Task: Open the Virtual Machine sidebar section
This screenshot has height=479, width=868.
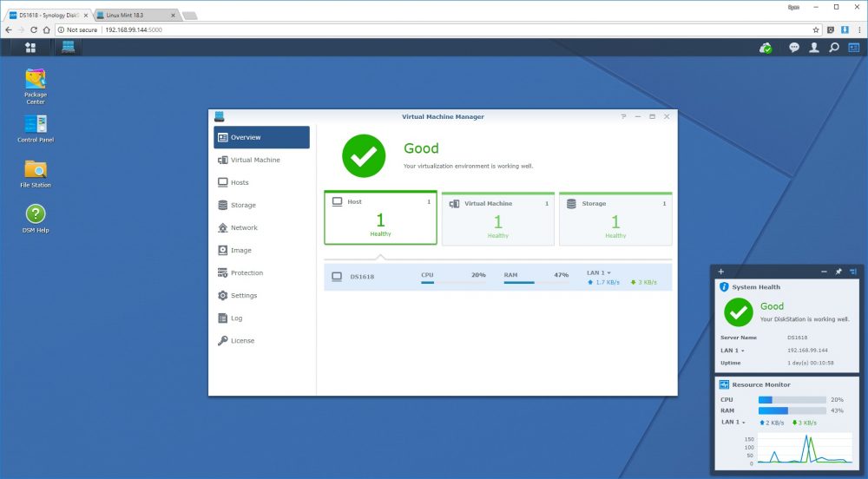Action: coord(261,160)
